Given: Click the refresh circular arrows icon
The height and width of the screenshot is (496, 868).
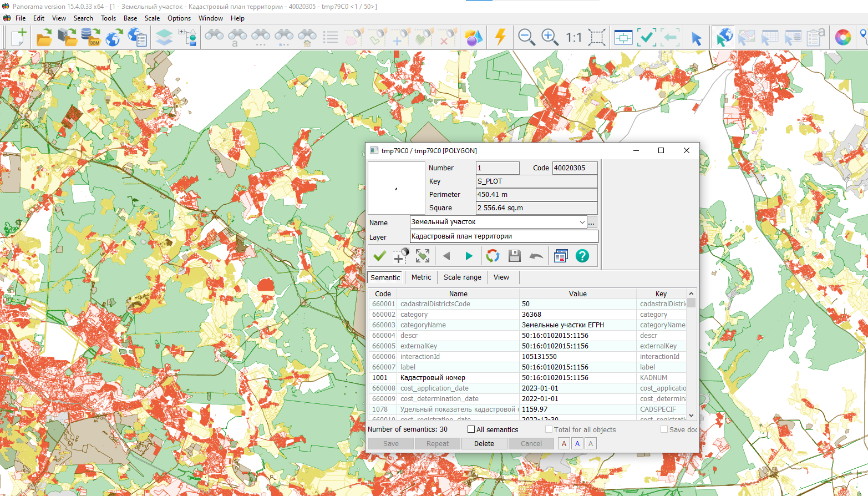Looking at the screenshot, I should pos(493,256).
